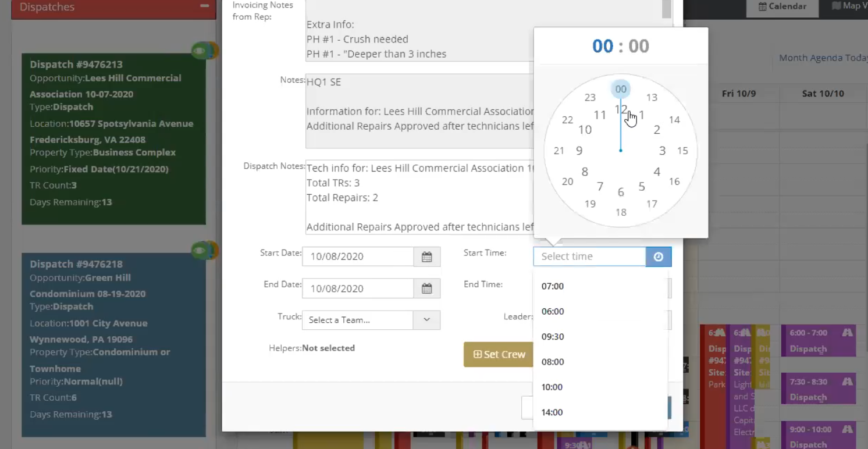Click the Notes text area

pos(420,111)
